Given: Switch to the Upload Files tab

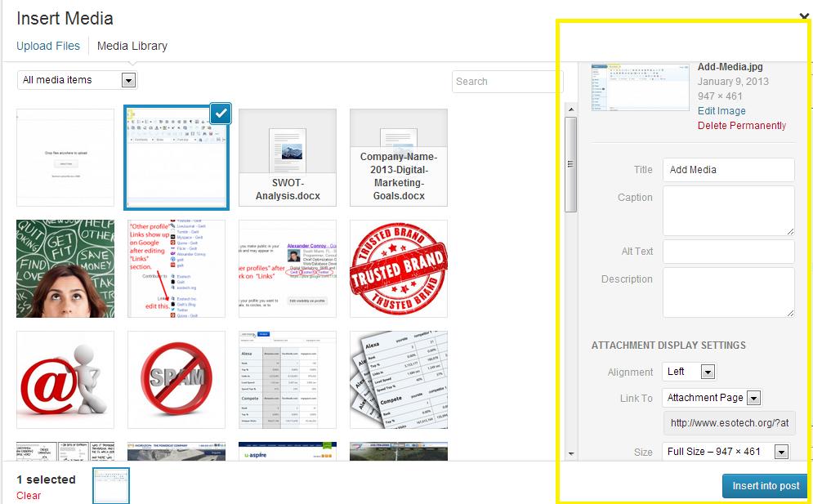Looking at the screenshot, I should [48, 46].
